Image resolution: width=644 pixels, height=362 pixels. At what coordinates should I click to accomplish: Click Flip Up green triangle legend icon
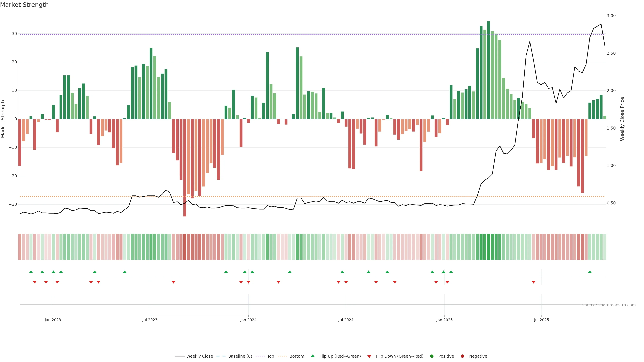(x=312, y=356)
